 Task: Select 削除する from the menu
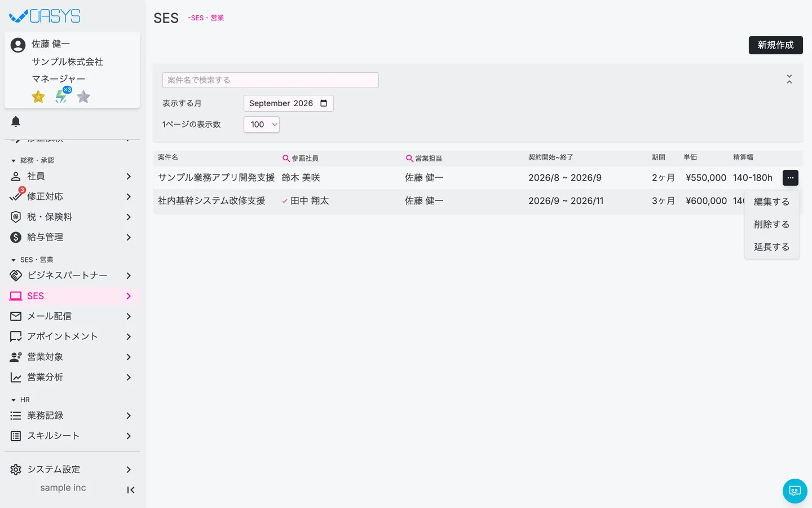pyautogui.click(x=771, y=224)
